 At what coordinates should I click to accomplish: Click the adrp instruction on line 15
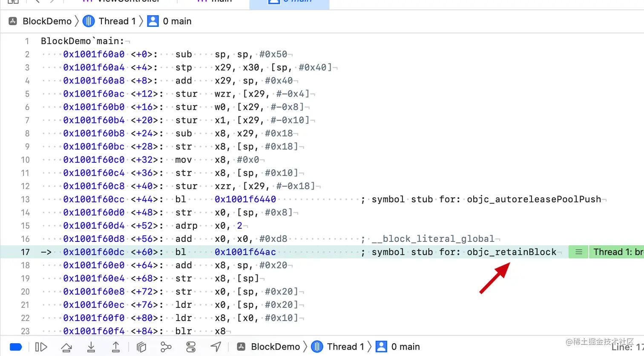click(x=187, y=226)
